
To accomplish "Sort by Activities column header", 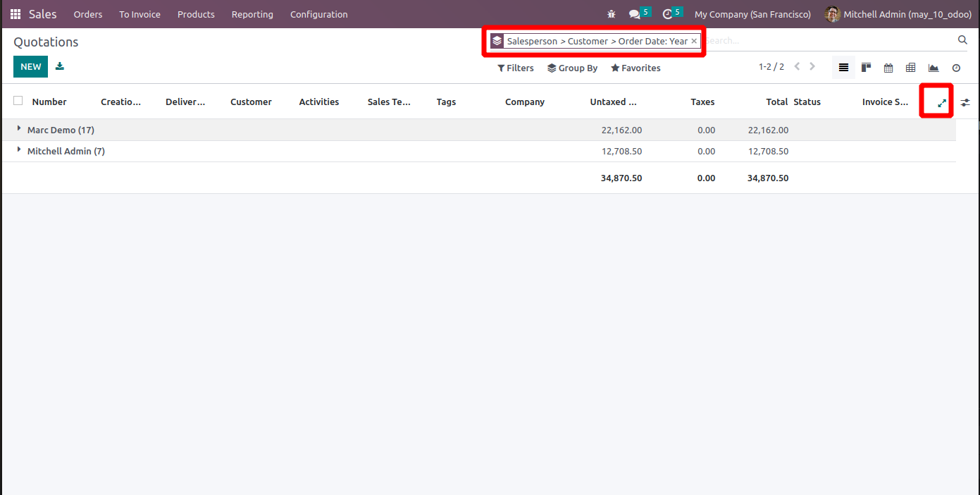I will pyautogui.click(x=319, y=102).
